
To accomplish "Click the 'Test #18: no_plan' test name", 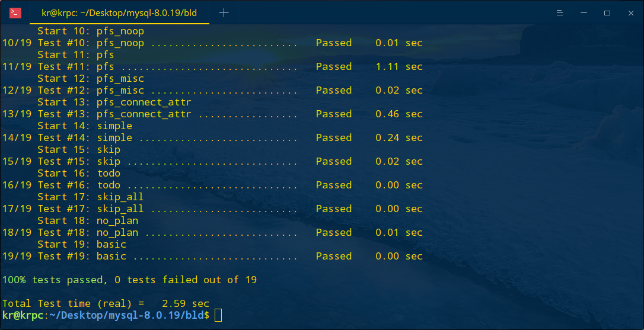I will (x=88, y=232).
